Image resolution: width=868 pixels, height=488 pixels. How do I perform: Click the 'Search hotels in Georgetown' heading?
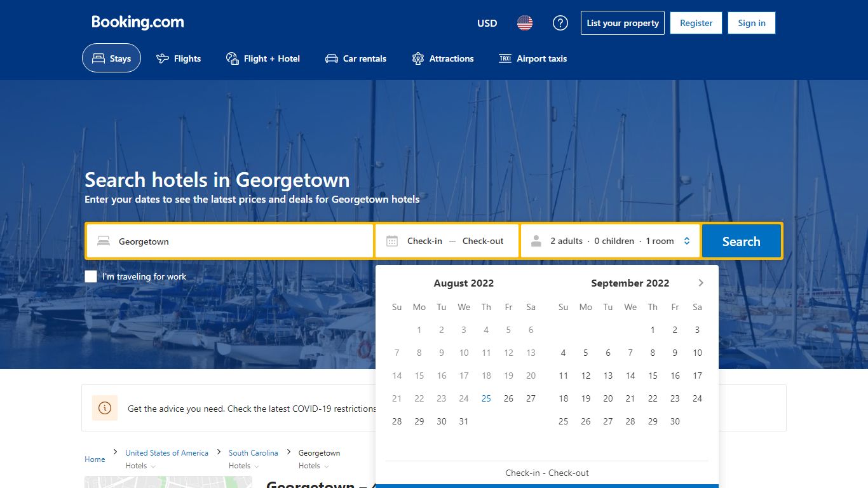(217, 180)
